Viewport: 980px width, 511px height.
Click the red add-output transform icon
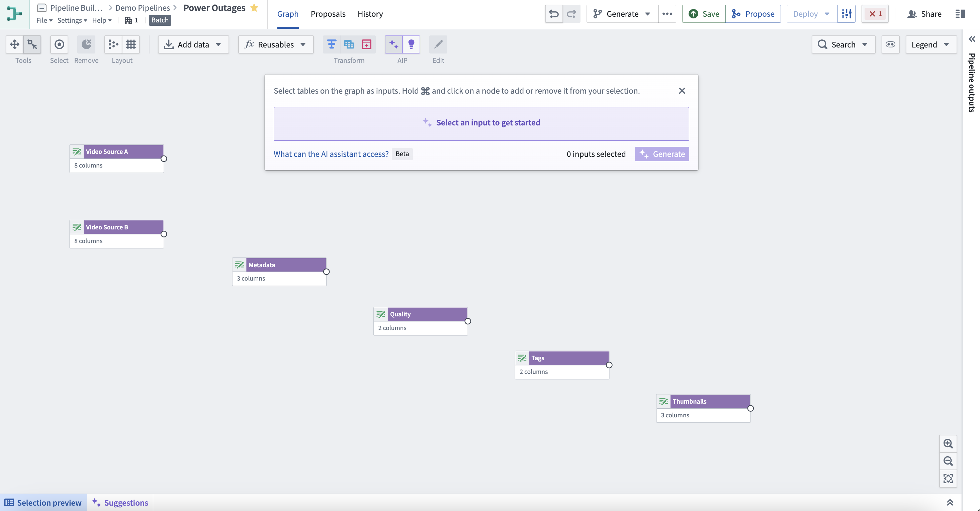click(366, 44)
